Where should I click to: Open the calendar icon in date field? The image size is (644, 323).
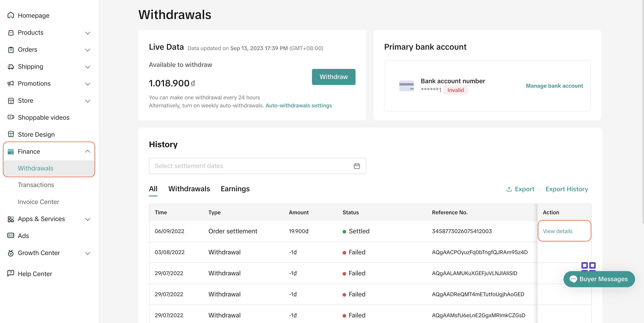click(x=357, y=166)
